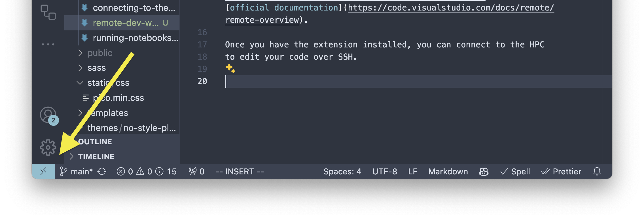
Task: Open the Accounts icon with badge 2
Action: pyautogui.click(x=48, y=115)
